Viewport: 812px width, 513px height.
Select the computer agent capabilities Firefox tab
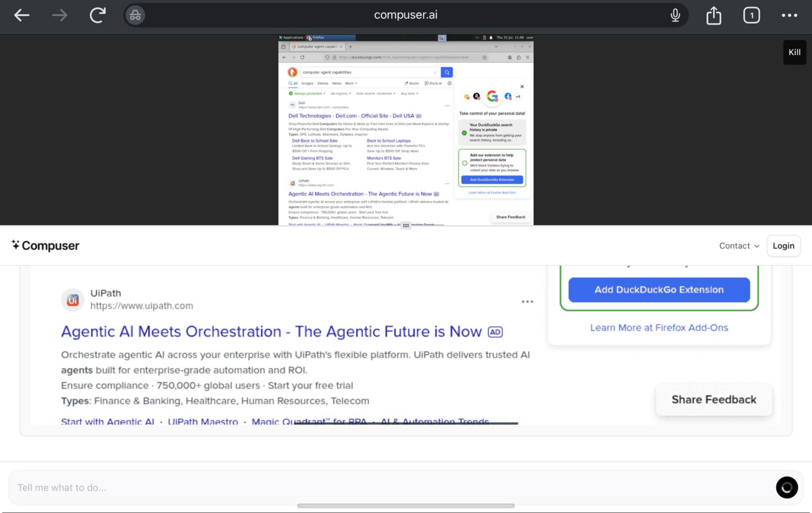317,47
